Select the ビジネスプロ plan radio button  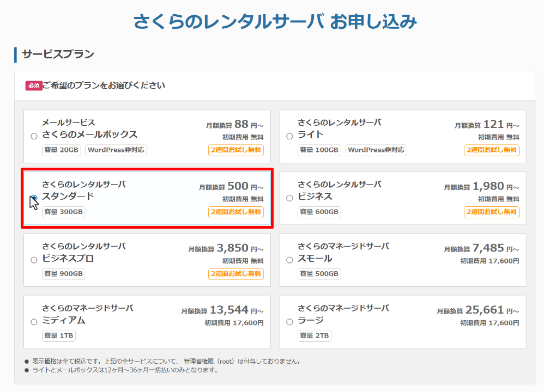pos(34,260)
